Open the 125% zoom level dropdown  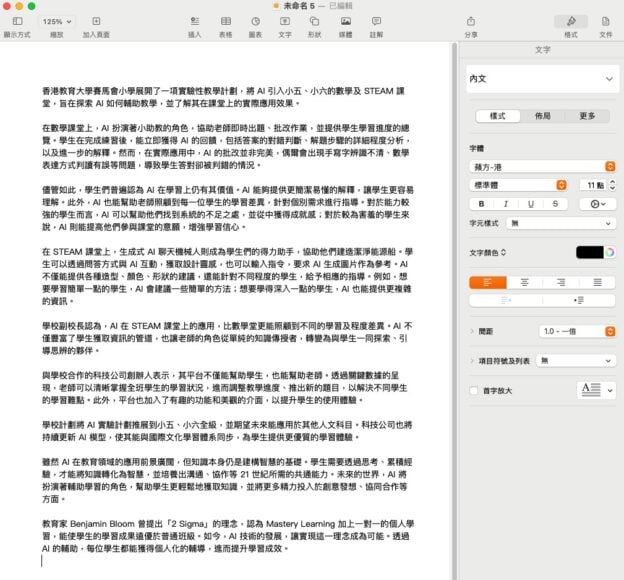[57, 21]
